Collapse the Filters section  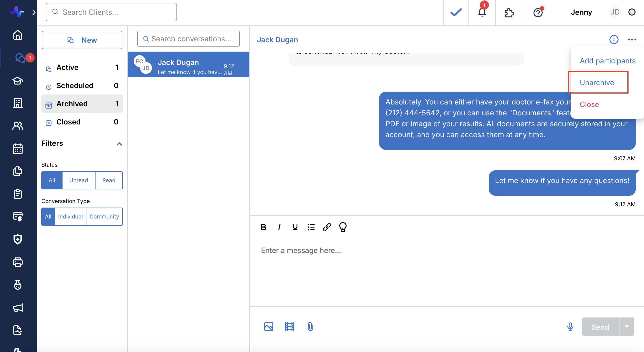point(119,144)
